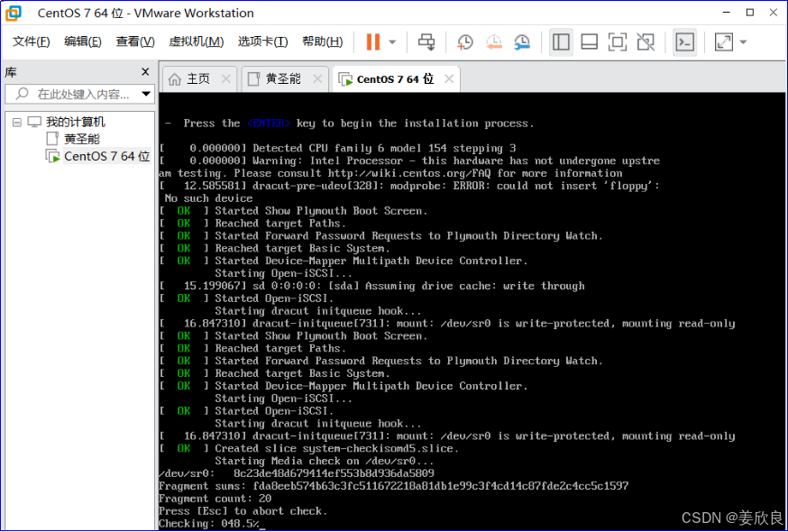Minimize the VMware Workstation window
The image size is (788, 532).
click(727, 13)
